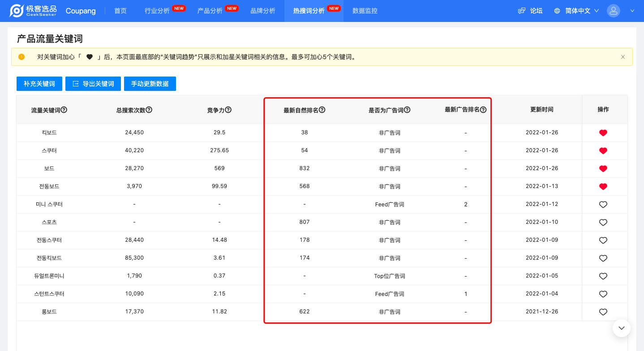This screenshot has width=644, height=351.
Task: Open 数据监控 tab
Action: coord(365,11)
